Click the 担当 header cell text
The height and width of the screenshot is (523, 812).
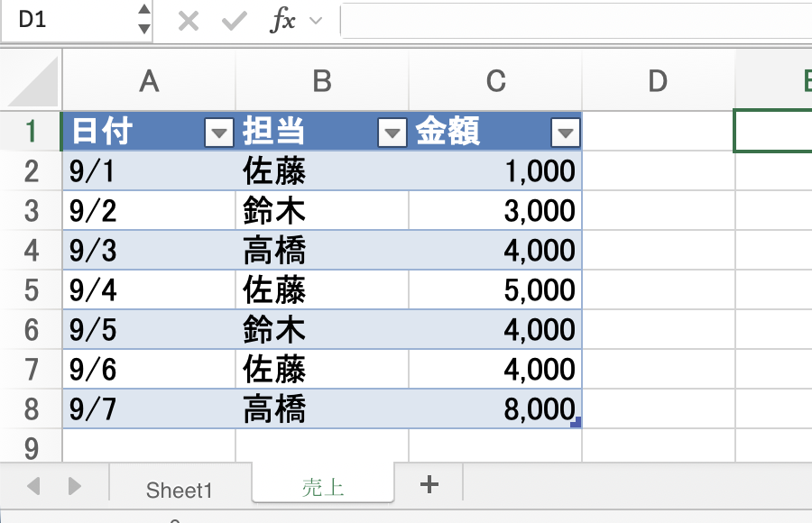coord(274,131)
